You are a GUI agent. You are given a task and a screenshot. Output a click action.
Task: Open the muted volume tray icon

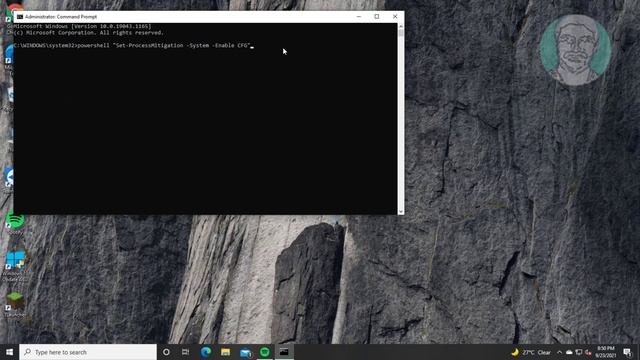(588, 352)
